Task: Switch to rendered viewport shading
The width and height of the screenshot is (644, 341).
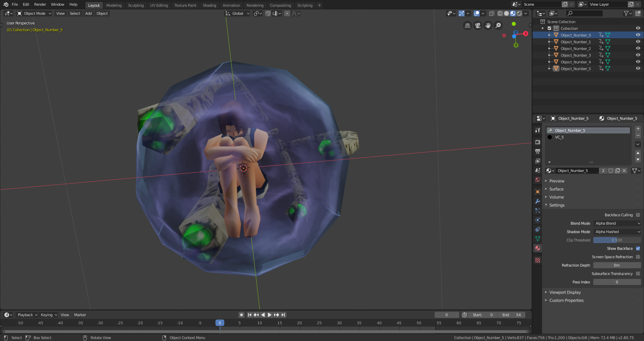Action: 519,13
